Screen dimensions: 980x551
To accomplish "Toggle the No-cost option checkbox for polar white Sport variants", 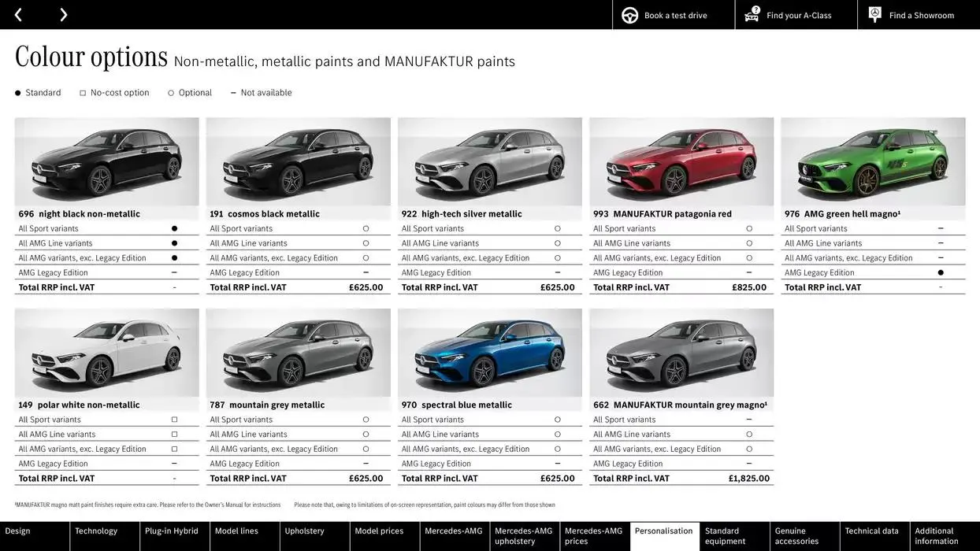I will click(174, 419).
